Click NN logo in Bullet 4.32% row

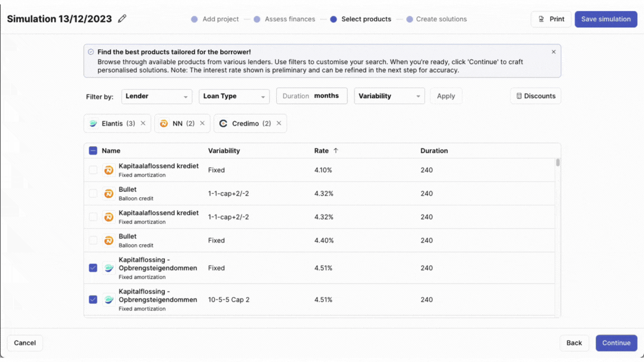[x=108, y=193]
